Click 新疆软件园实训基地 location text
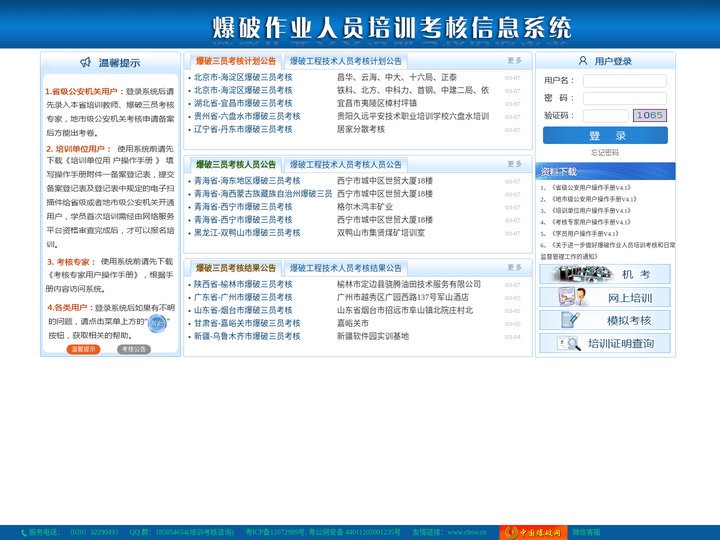Image resolution: width=720 pixels, height=540 pixels. click(373, 336)
